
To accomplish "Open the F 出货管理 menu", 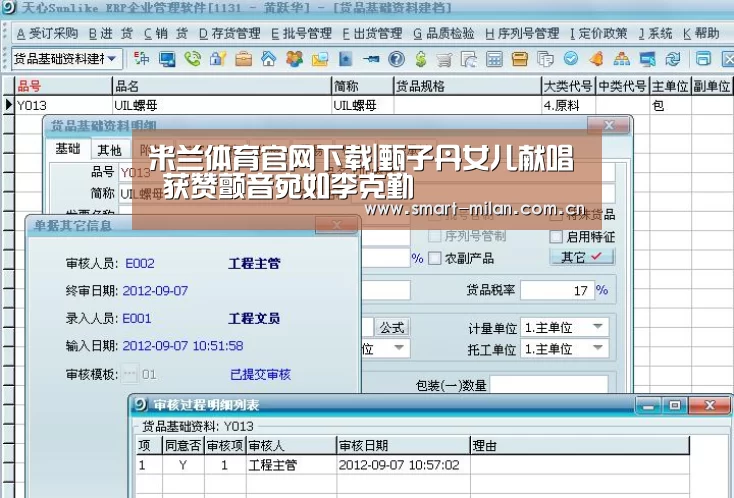I will [373, 34].
